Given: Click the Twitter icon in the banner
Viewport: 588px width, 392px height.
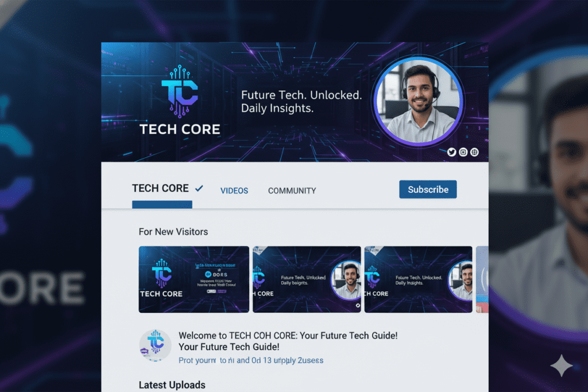Looking at the screenshot, I should 451,152.
